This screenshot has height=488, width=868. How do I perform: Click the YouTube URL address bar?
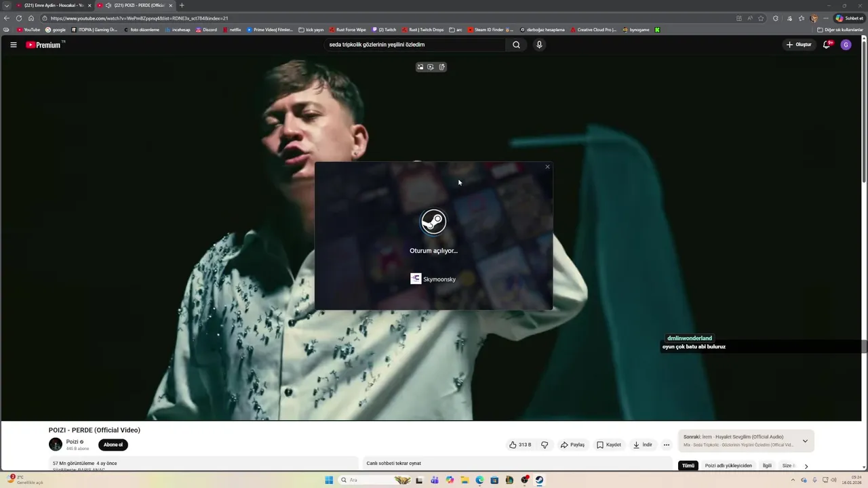[x=387, y=18]
